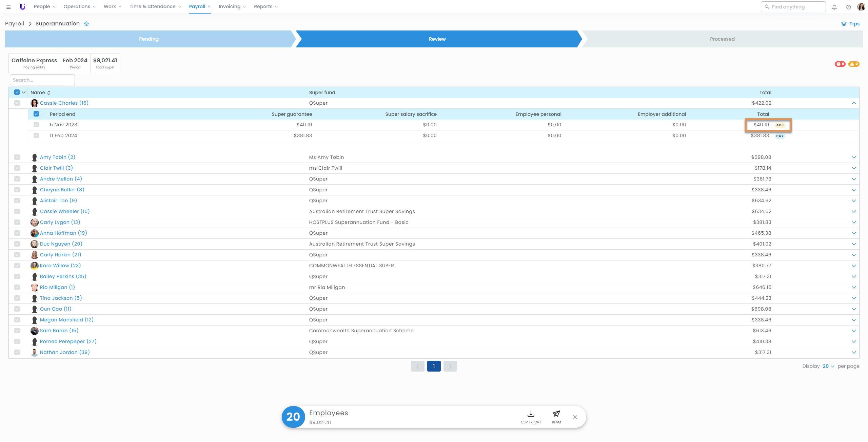Screen dimensions: 868x442
Task: Open the hamburger navigation menu
Action: click(8, 7)
